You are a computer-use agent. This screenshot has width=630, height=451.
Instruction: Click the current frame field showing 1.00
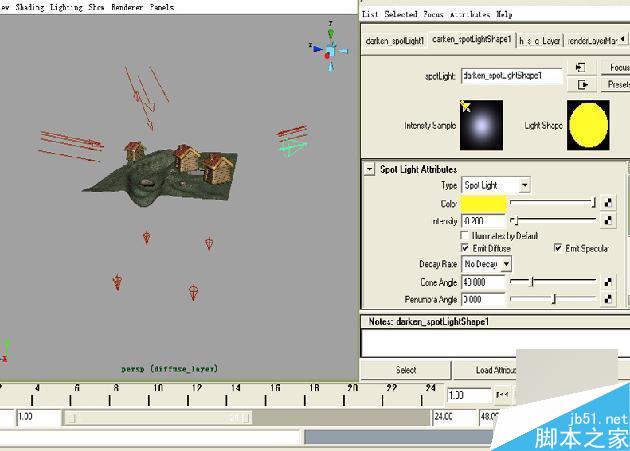pos(469,396)
